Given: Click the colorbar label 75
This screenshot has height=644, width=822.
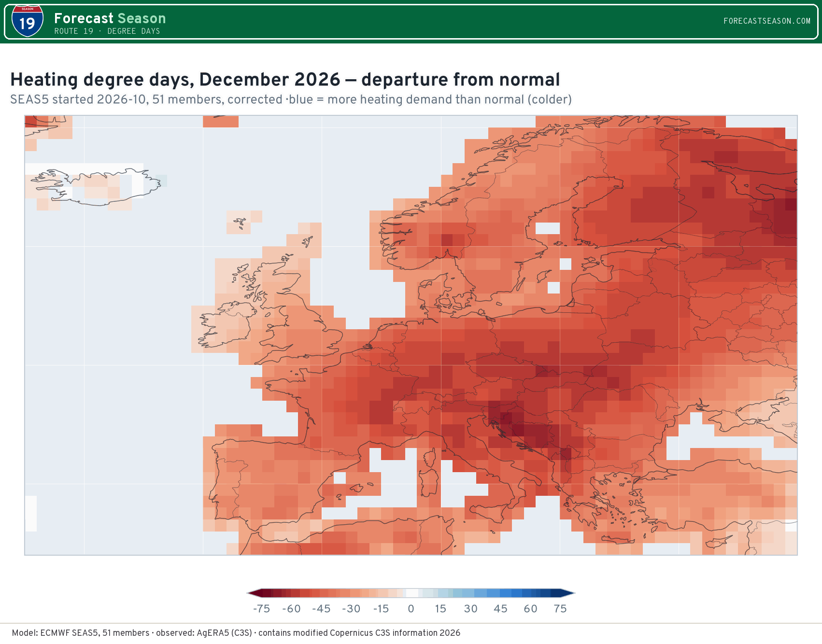Looking at the screenshot, I should click(560, 608).
